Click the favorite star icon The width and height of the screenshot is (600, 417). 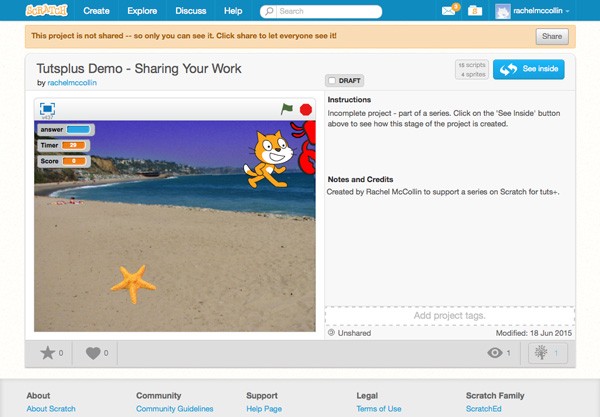tap(48, 353)
